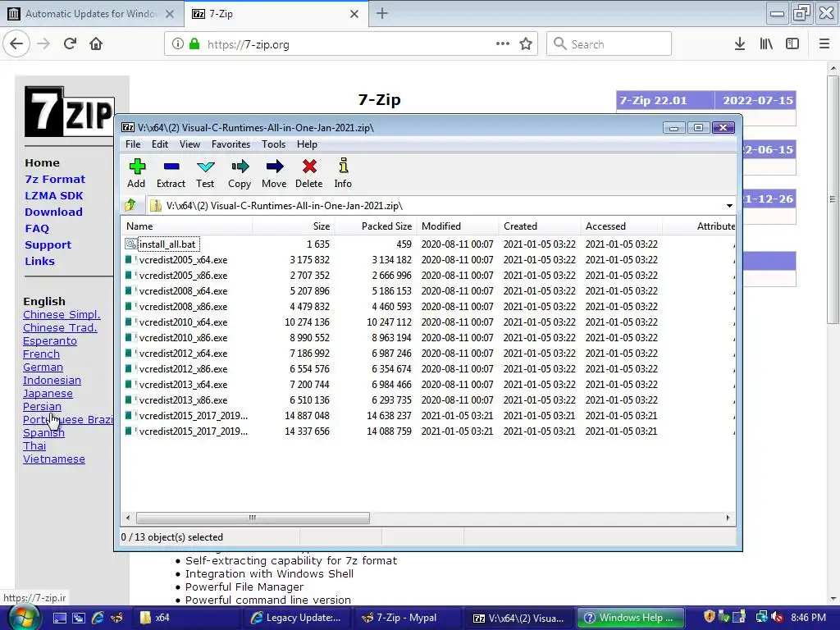Open x64 folder taskbar button
The width and height of the screenshot is (840, 630).
188,618
